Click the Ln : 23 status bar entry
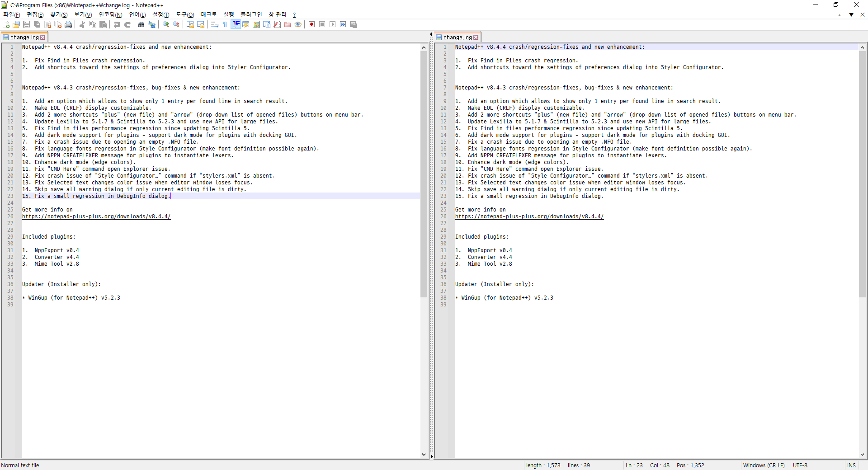Viewport: 868px width, 470px height. tap(634, 465)
